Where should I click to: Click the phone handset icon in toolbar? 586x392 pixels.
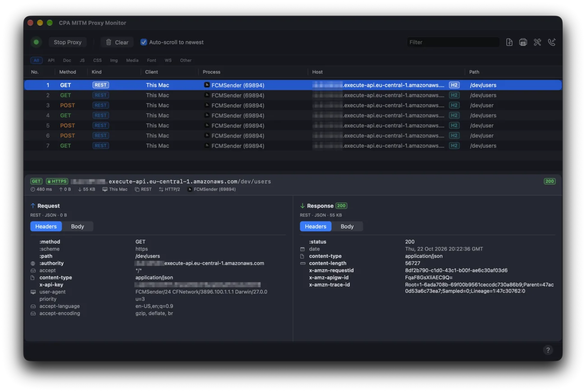tap(552, 42)
